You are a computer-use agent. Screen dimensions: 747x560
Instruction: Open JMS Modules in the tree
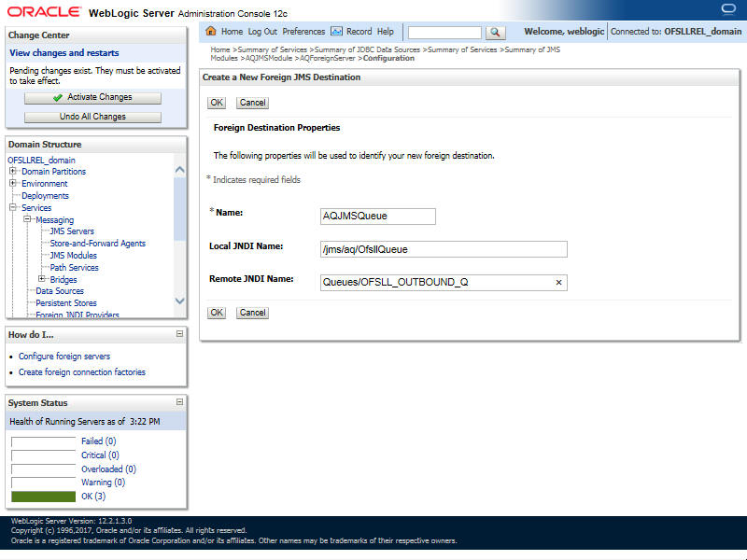point(74,255)
